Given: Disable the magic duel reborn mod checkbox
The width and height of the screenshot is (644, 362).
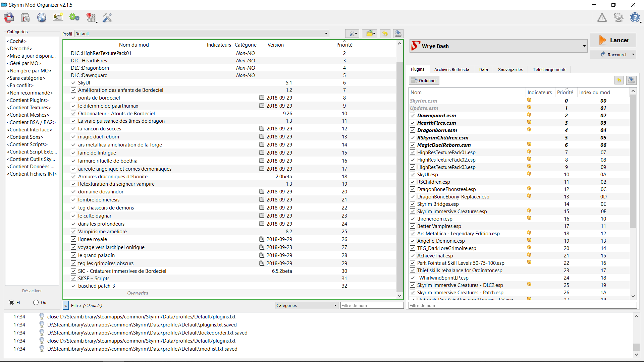Looking at the screenshot, I should tap(73, 136).
